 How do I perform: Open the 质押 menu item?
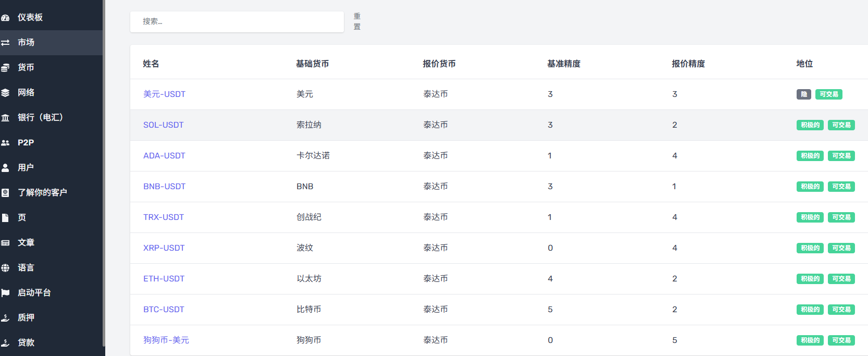tap(51, 318)
